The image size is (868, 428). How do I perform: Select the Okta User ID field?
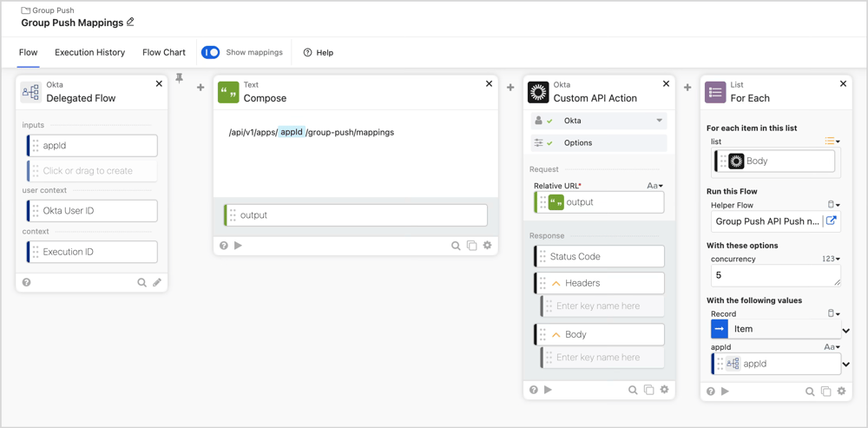[92, 211]
